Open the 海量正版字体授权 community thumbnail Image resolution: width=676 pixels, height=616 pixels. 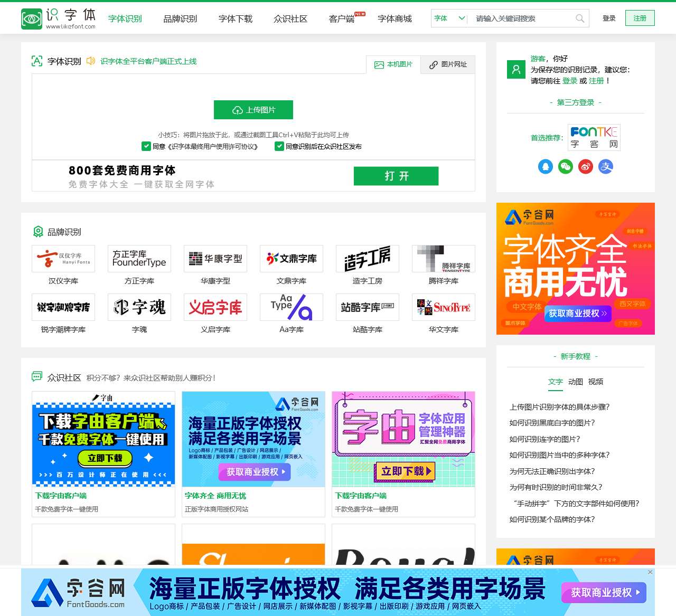click(x=253, y=439)
